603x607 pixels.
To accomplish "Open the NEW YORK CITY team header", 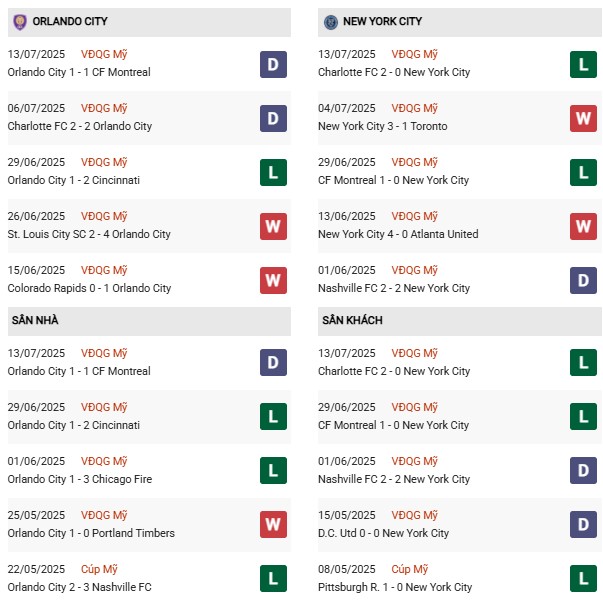I will 382,21.
